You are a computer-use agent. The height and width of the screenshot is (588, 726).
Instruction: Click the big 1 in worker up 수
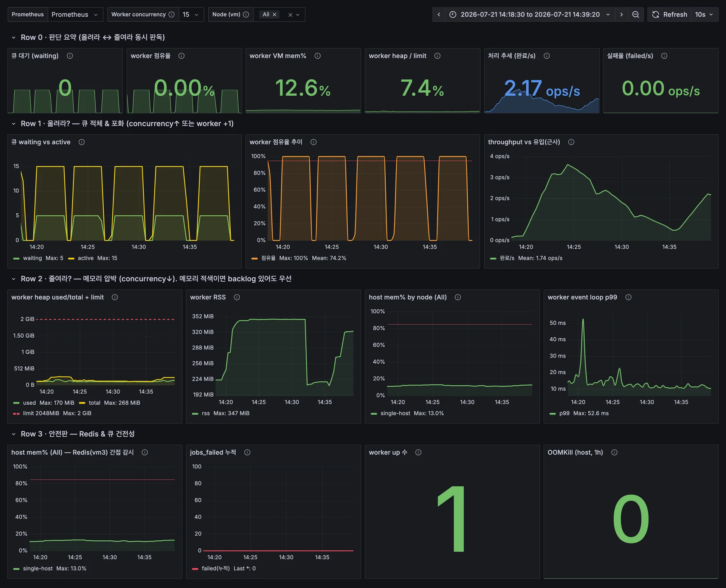(x=452, y=519)
